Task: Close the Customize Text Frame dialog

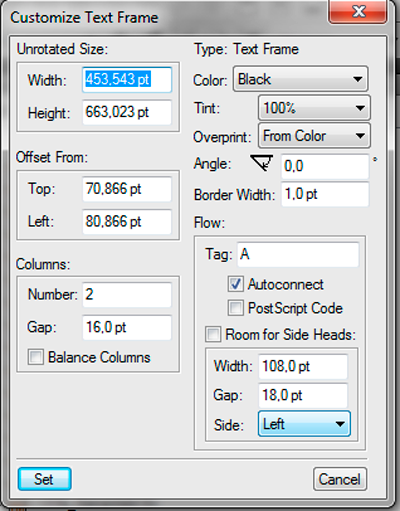Action: 358,12
